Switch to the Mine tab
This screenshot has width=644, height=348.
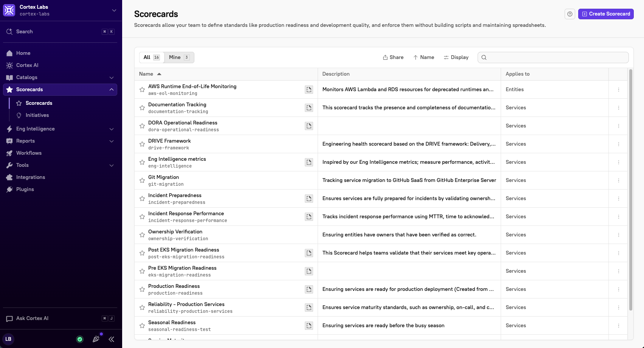click(179, 57)
